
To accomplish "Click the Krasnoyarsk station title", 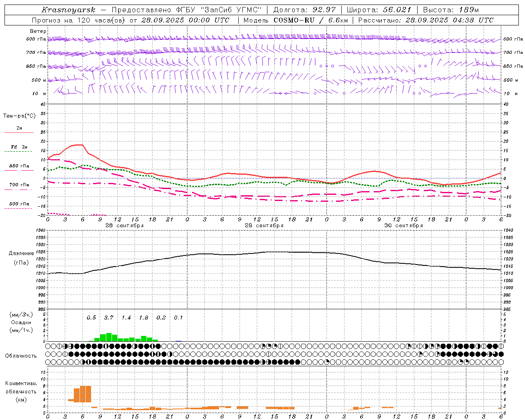I will [68, 10].
